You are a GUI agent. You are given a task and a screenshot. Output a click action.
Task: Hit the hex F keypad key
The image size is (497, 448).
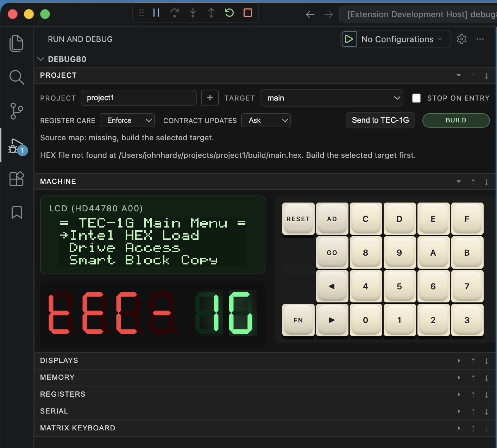(467, 219)
